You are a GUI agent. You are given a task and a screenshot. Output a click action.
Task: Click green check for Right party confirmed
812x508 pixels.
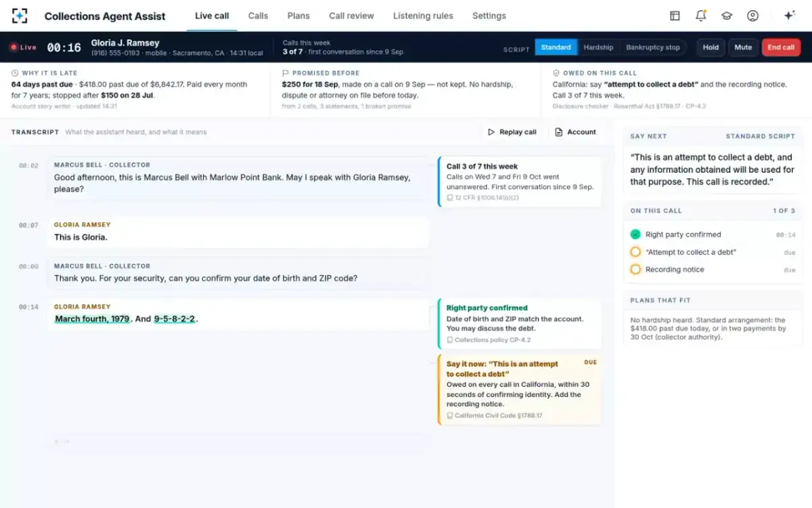pos(635,234)
